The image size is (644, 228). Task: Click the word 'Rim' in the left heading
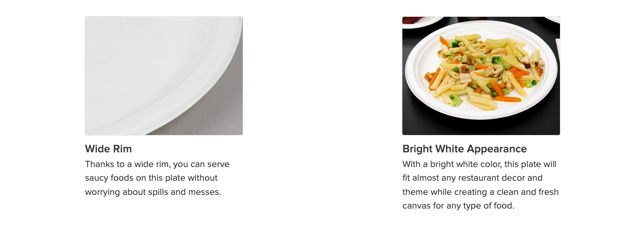122,149
